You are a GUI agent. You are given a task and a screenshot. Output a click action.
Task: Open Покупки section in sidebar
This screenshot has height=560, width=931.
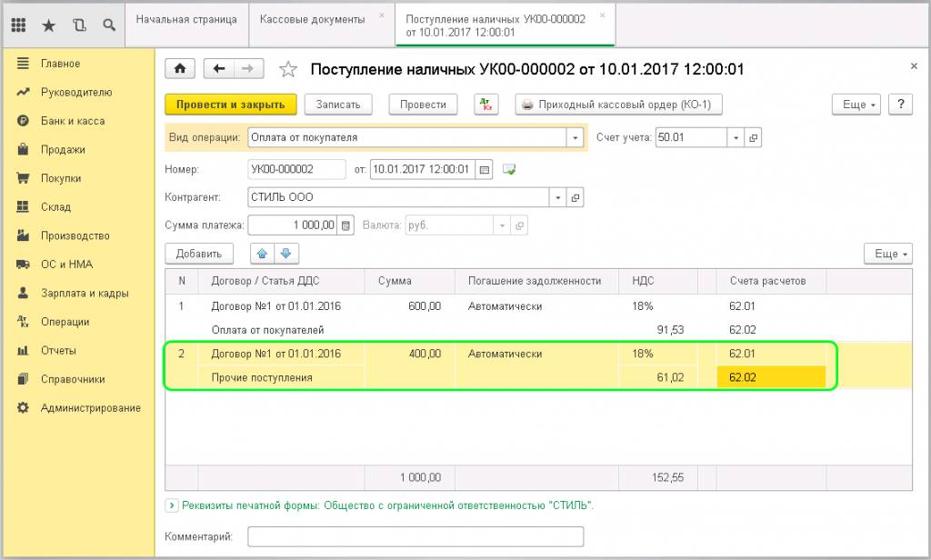pyautogui.click(x=61, y=178)
